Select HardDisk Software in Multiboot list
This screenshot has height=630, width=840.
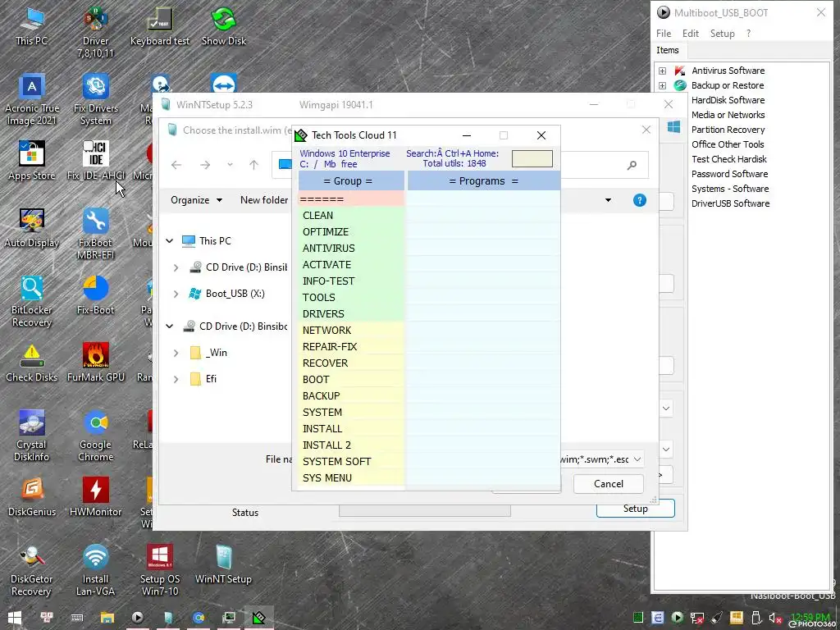click(728, 100)
